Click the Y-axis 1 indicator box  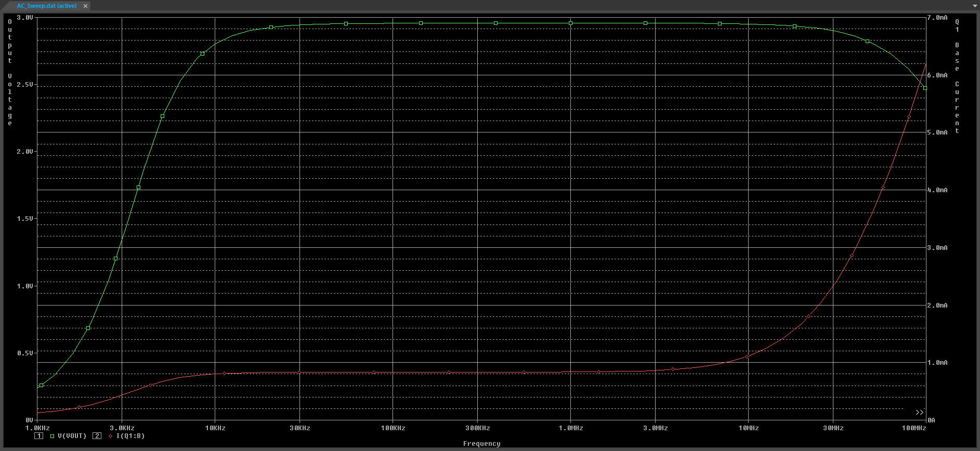39,436
